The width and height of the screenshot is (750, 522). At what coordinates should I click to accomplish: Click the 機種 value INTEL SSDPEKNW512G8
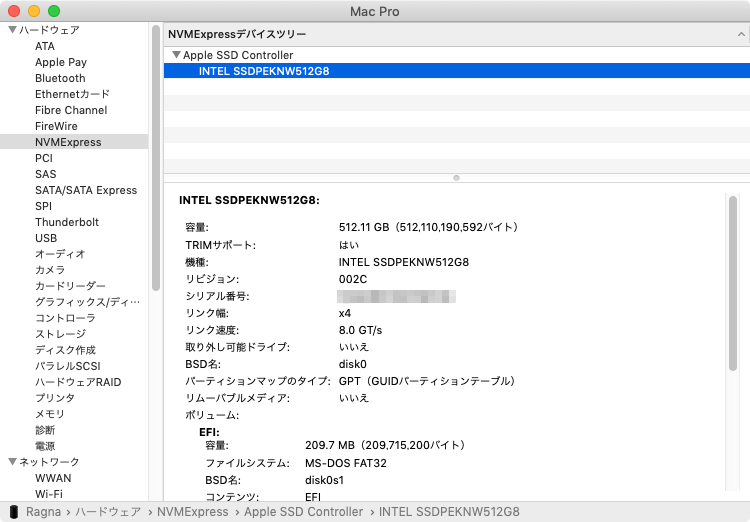pyautogui.click(x=404, y=262)
